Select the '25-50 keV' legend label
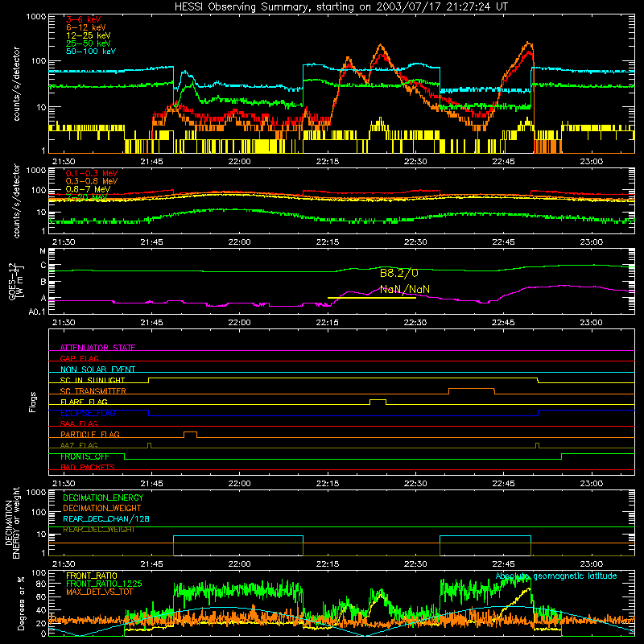Screen dimensions: 644x644 (x=89, y=43)
